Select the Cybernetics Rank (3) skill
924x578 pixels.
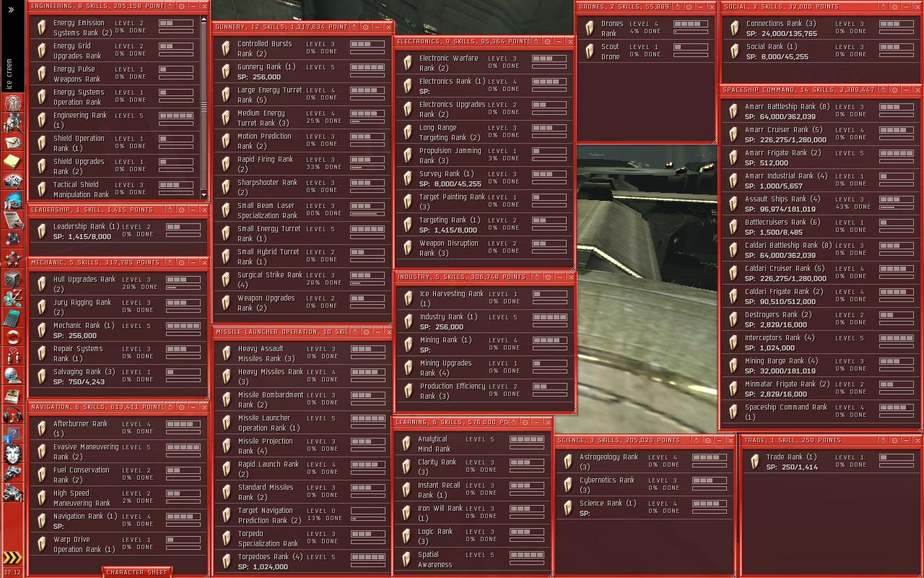coord(645,485)
